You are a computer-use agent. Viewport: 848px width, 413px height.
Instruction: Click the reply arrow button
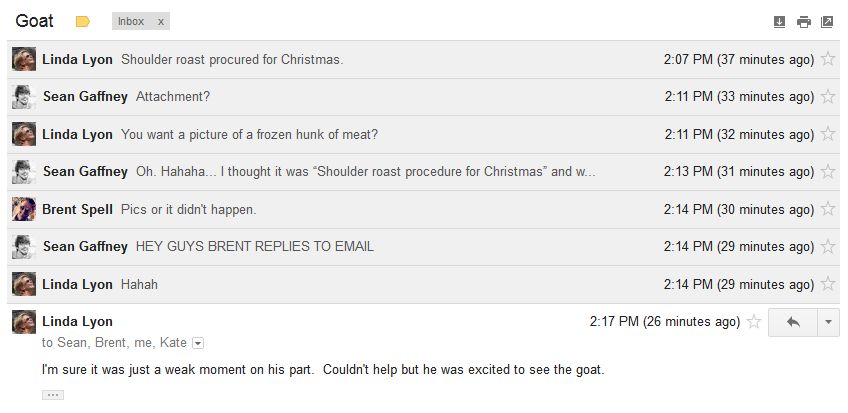click(793, 322)
